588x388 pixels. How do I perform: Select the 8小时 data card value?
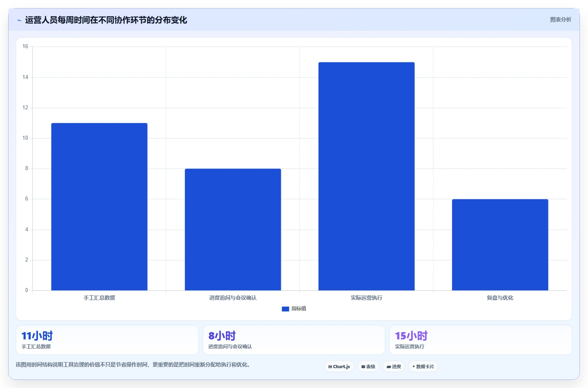coord(222,336)
